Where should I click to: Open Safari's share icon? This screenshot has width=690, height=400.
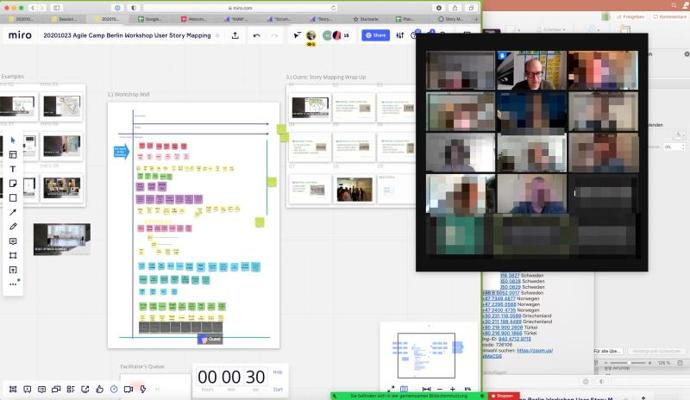pos(455,8)
